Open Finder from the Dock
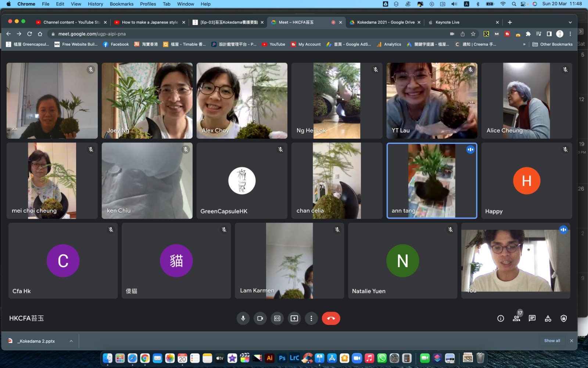Screen dimensions: 588x368 (108, 358)
